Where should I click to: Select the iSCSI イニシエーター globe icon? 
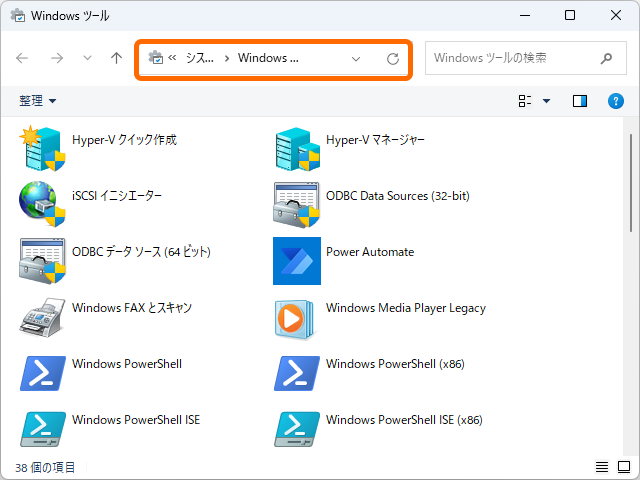click(x=42, y=204)
